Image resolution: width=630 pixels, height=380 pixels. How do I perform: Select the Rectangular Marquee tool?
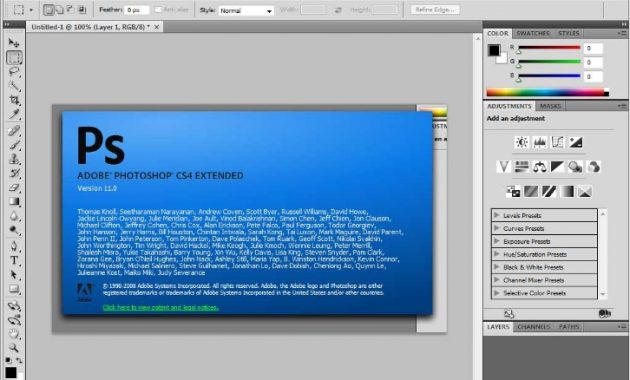tap(14, 57)
